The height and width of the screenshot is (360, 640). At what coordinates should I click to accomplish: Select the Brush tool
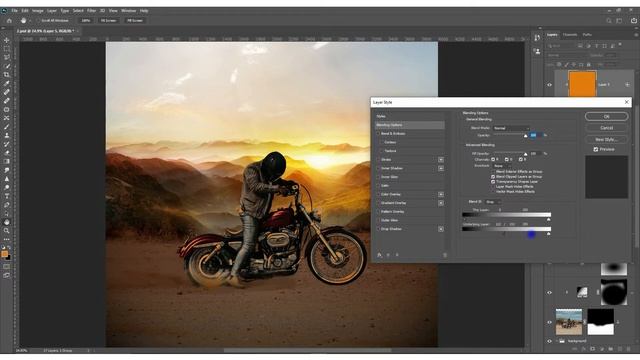[x=7, y=127]
